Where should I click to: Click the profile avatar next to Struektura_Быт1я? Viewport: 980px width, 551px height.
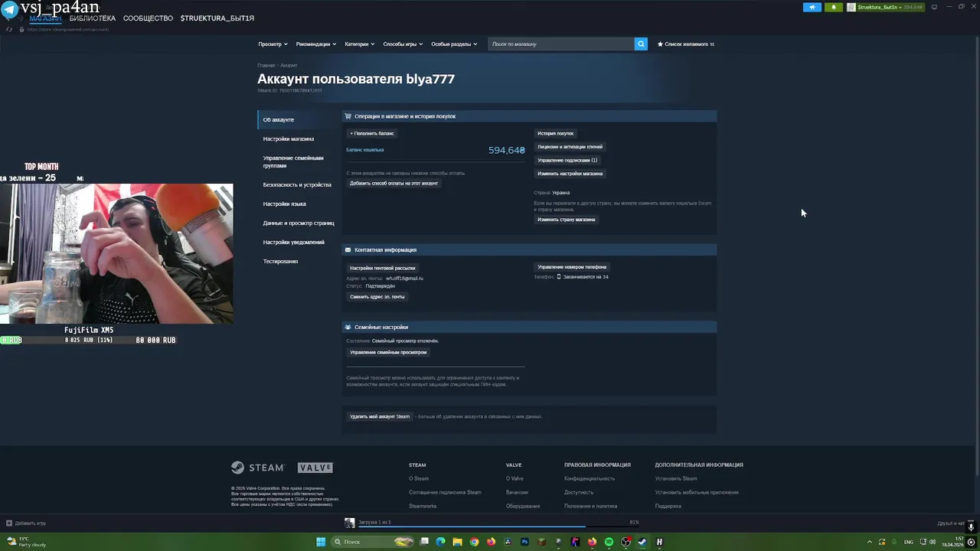coord(851,7)
